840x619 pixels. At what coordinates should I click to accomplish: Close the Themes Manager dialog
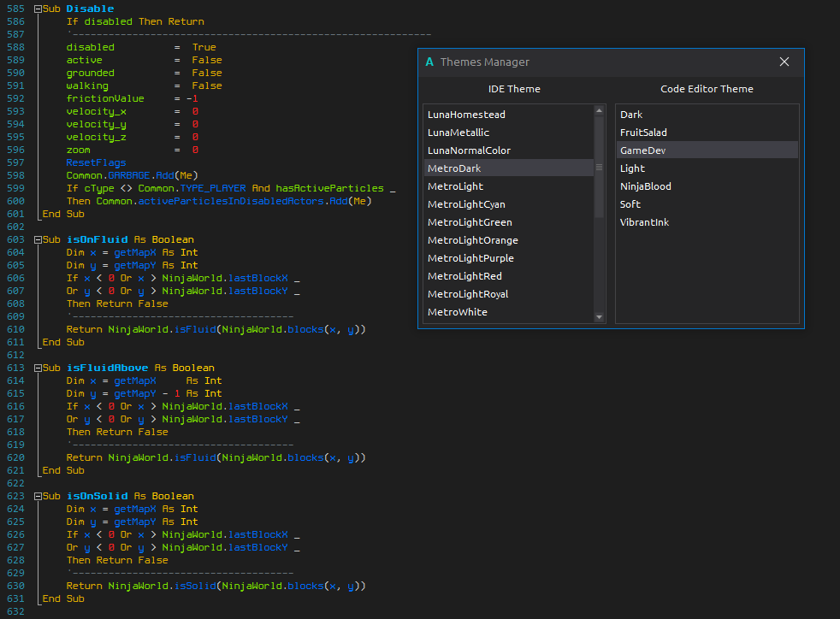[x=784, y=62]
